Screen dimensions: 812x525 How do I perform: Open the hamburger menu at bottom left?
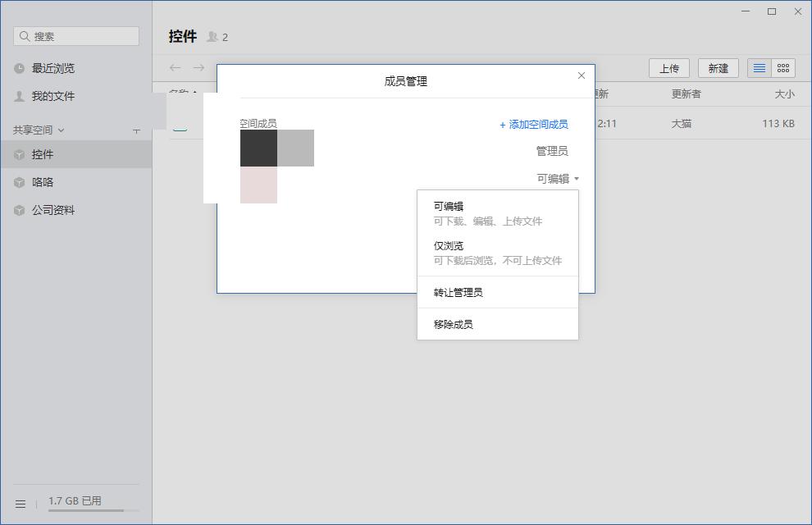click(20, 503)
